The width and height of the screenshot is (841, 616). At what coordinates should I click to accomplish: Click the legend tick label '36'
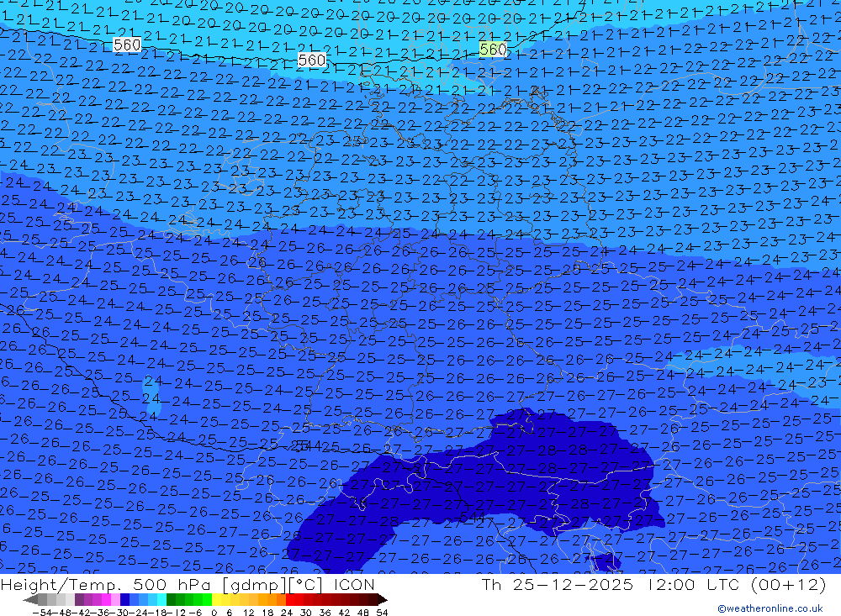point(325,613)
